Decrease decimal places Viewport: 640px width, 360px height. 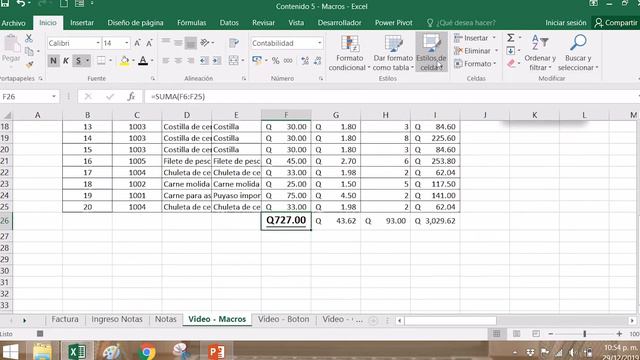(x=317, y=61)
